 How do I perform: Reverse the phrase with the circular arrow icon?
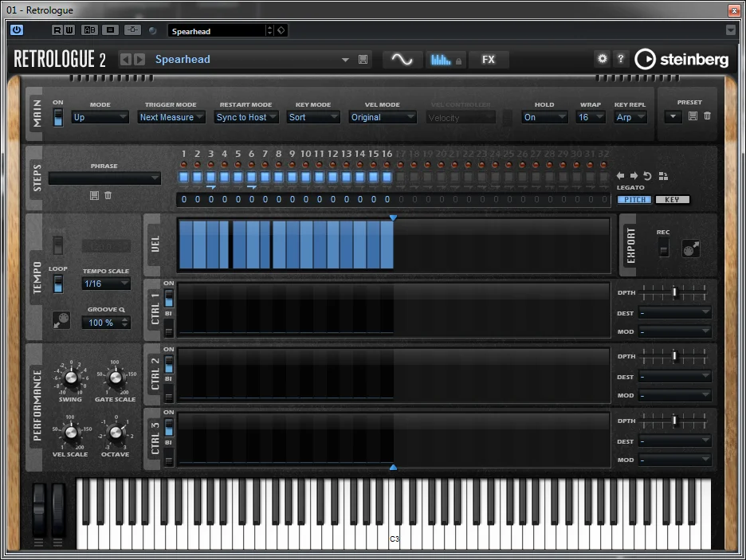click(x=647, y=176)
